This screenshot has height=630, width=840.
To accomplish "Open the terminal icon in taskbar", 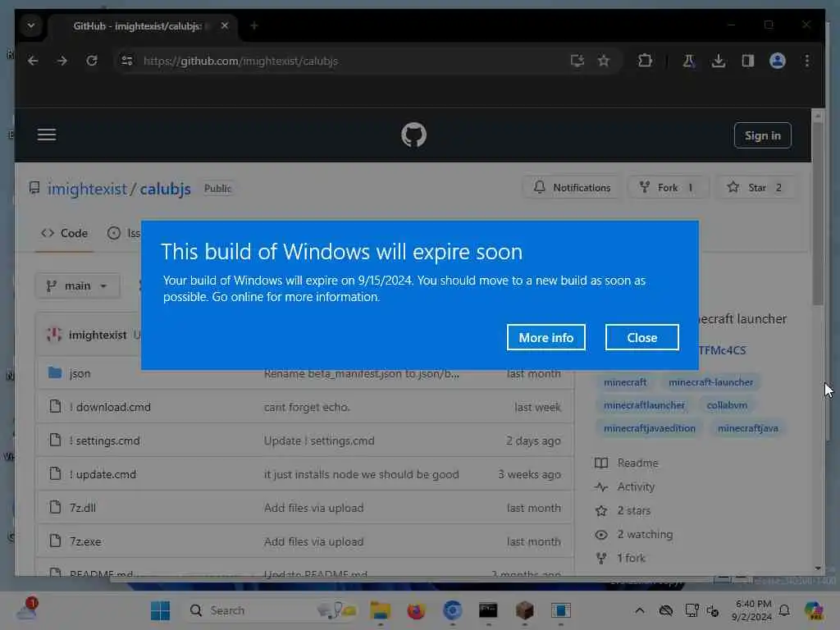I will [488, 610].
